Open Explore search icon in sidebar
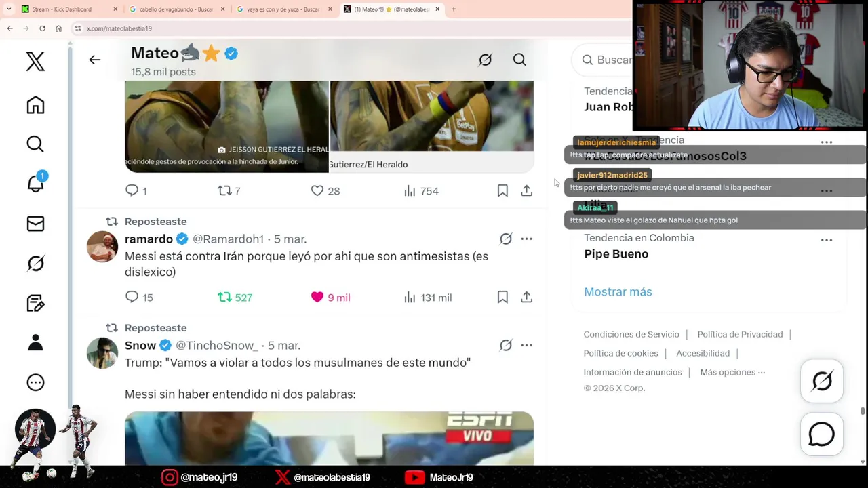 (x=35, y=144)
